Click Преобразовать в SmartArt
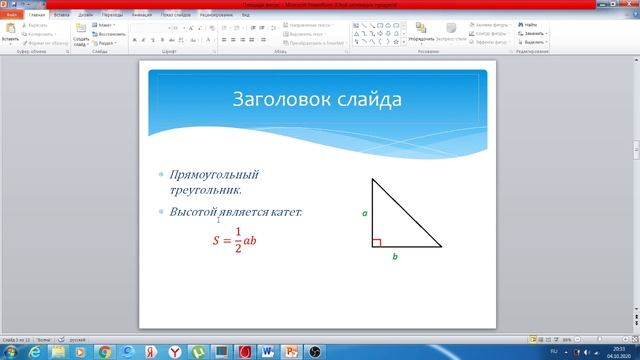 tap(314, 43)
